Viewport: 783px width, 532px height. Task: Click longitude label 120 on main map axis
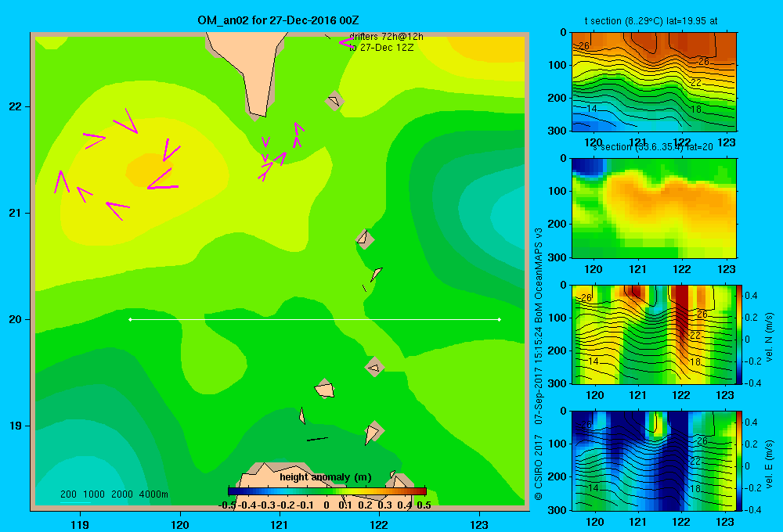(x=180, y=524)
